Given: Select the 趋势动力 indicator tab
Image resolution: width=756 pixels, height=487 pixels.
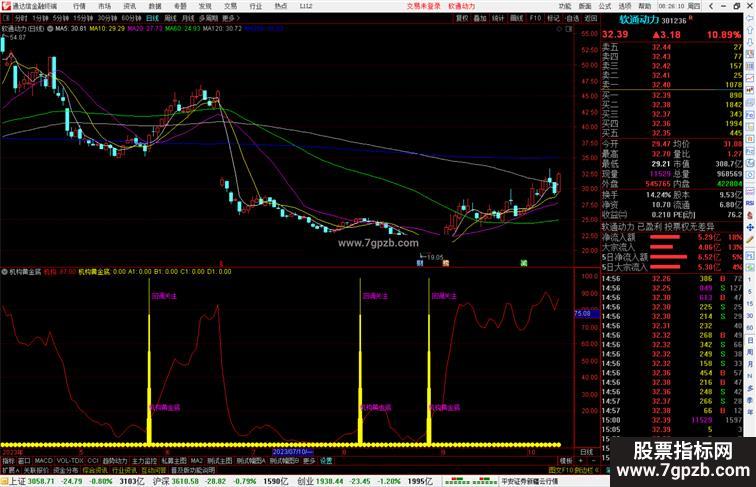Looking at the screenshot, I should 115,461.
